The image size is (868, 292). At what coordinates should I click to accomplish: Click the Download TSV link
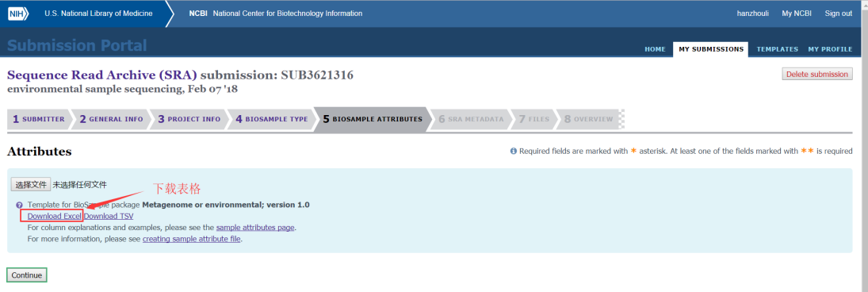[x=109, y=216]
